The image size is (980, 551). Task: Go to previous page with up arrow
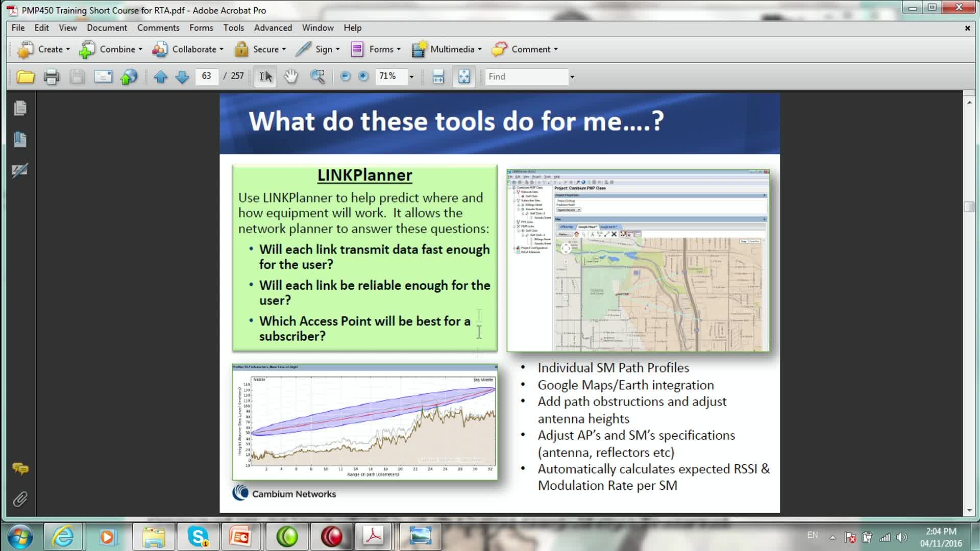(160, 77)
